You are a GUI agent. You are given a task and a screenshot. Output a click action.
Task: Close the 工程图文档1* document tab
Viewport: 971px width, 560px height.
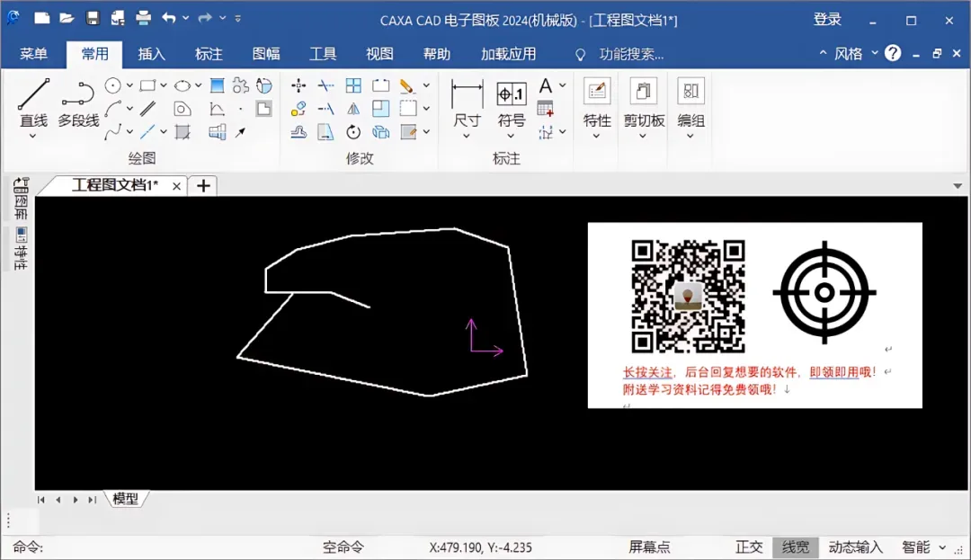click(176, 186)
